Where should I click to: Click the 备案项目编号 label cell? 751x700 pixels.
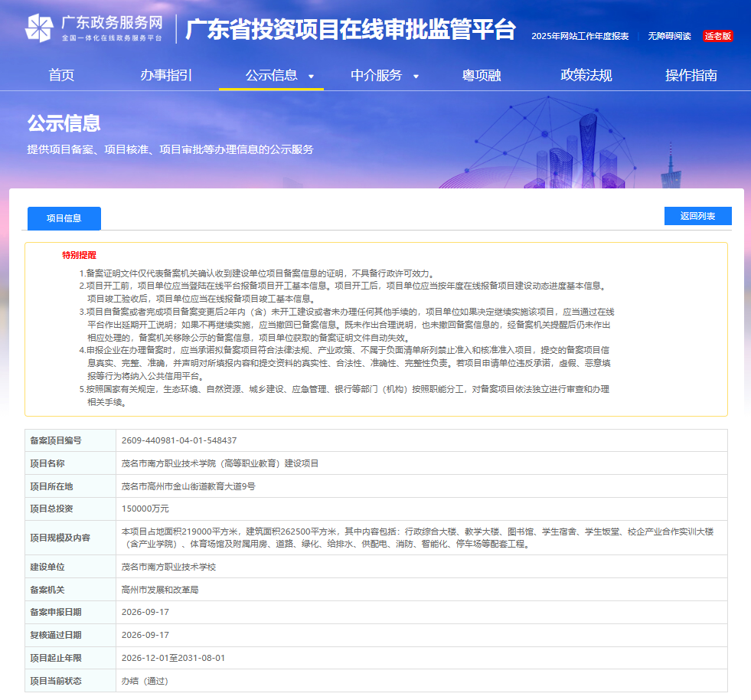[x=70, y=441]
